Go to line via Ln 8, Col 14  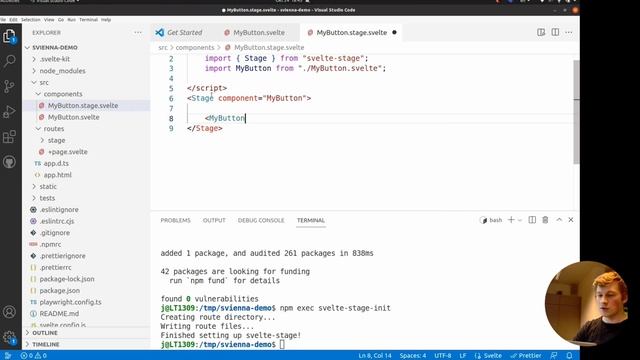tap(375, 356)
